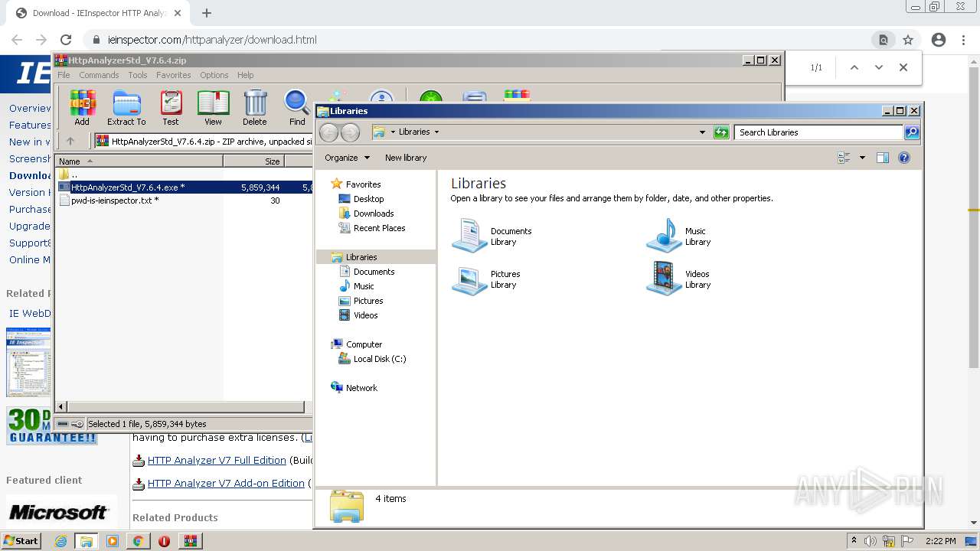
Task: Select Computer in navigation pane
Action: point(364,344)
